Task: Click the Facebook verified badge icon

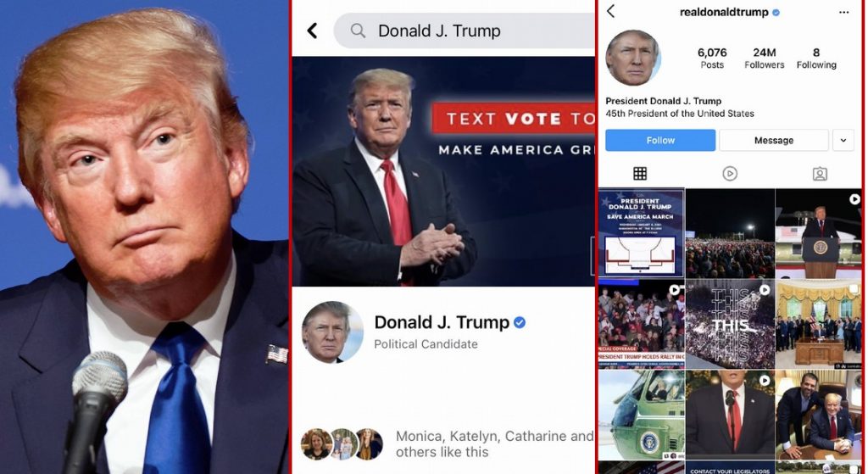Action: [x=520, y=322]
